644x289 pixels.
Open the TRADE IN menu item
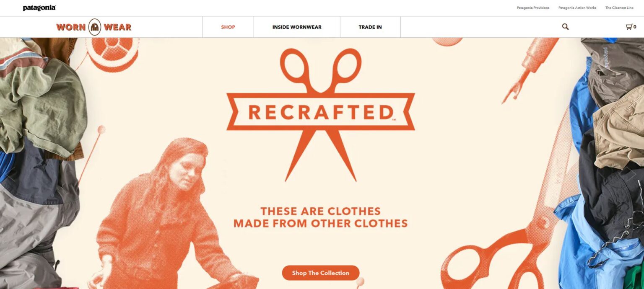pos(370,27)
